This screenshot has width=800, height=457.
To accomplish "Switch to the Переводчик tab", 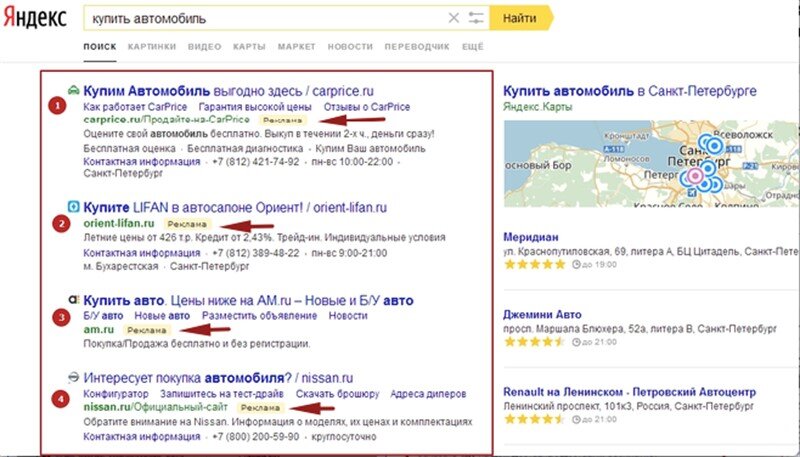I will coord(417,46).
